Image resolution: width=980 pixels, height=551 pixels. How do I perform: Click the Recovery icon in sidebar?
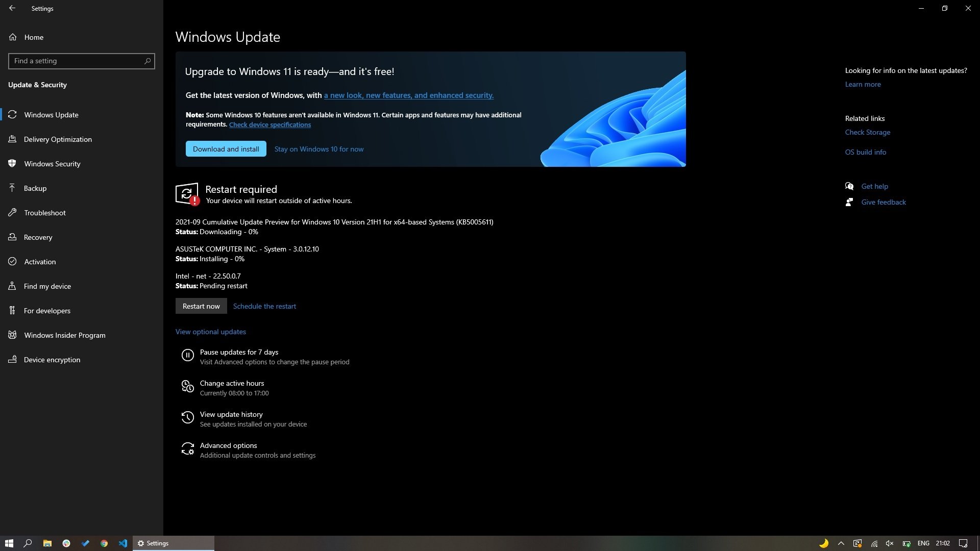[x=12, y=237]
